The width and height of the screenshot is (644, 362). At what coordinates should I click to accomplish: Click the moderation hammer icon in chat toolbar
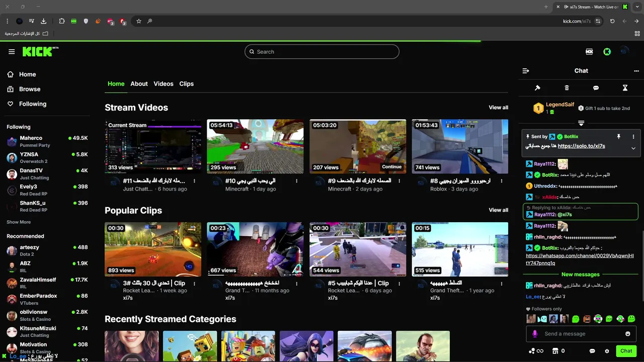537,88
